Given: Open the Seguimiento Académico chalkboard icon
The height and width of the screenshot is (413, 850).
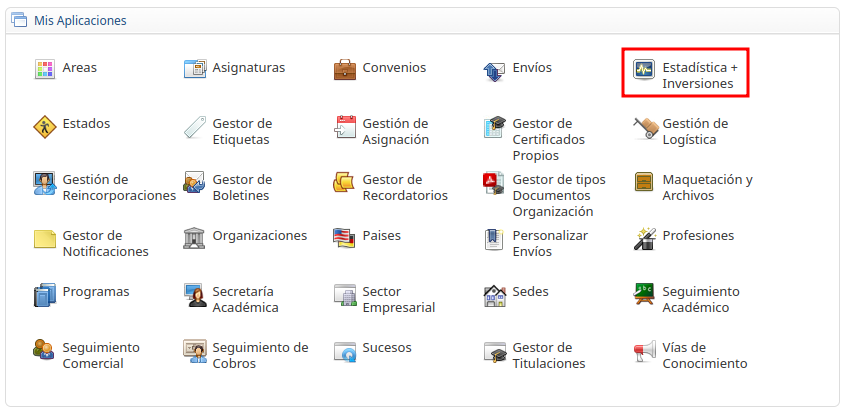Looking at the screenshot, I should pyautogui.click(x=644, y=294).
